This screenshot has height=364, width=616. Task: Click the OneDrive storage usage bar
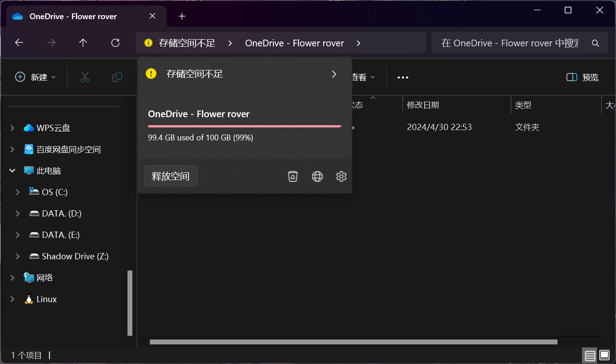pos(244,127)
